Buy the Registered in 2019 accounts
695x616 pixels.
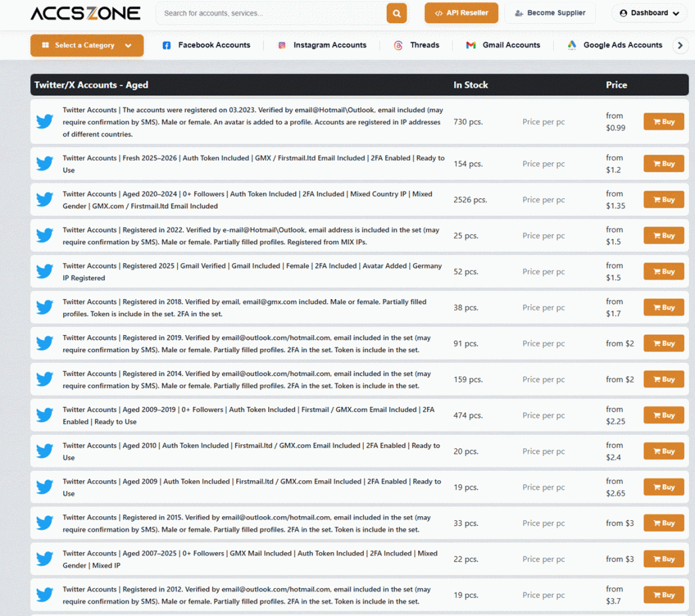point(664,343)
